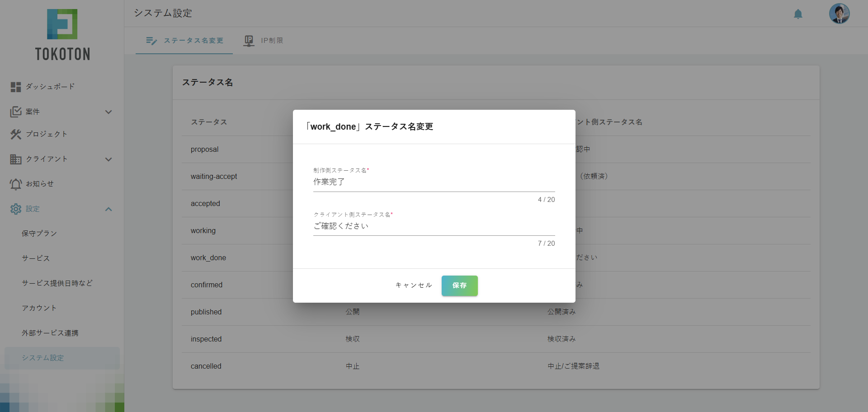Select the プロジェクト wrench icon

click(x=15, y=134)
